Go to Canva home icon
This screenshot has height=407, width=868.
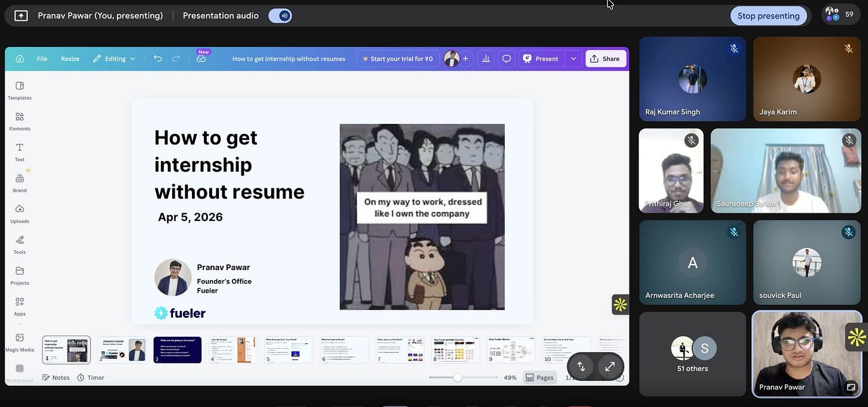20,58
